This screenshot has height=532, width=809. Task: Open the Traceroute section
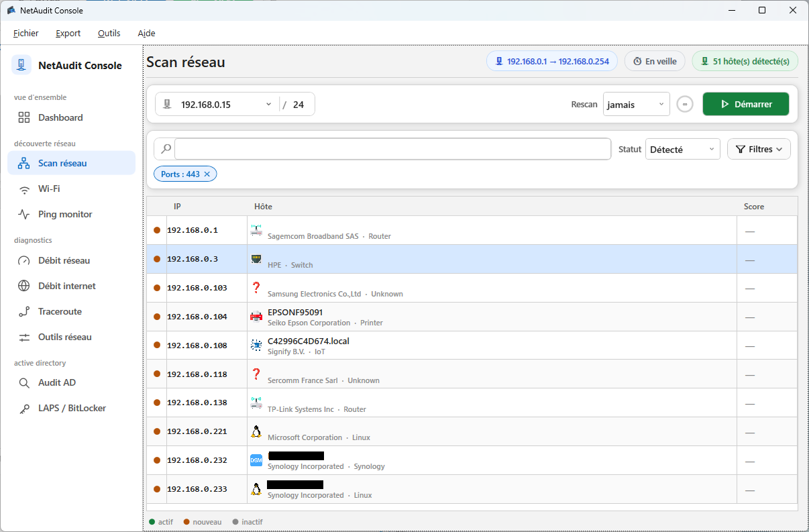71,311
